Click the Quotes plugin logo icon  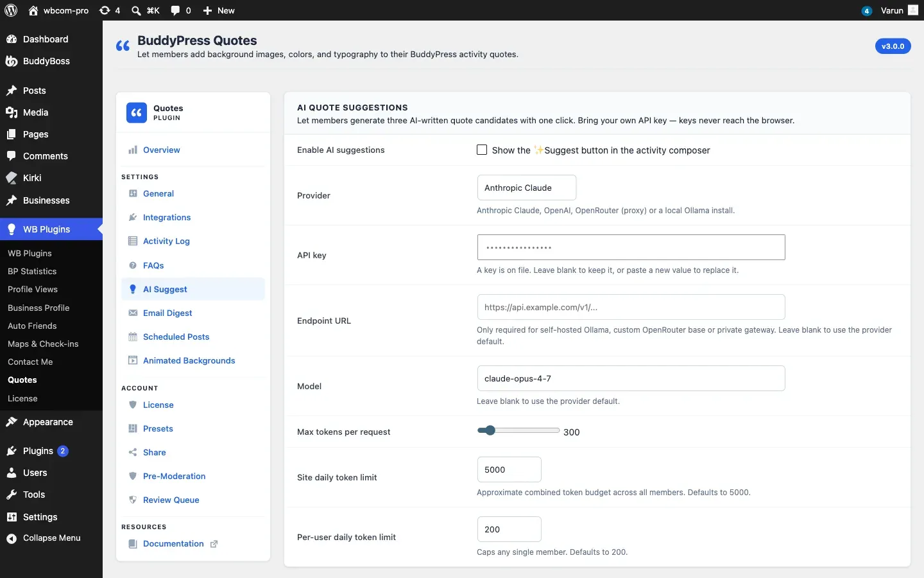pyautogui.click(x=137, y=112)
